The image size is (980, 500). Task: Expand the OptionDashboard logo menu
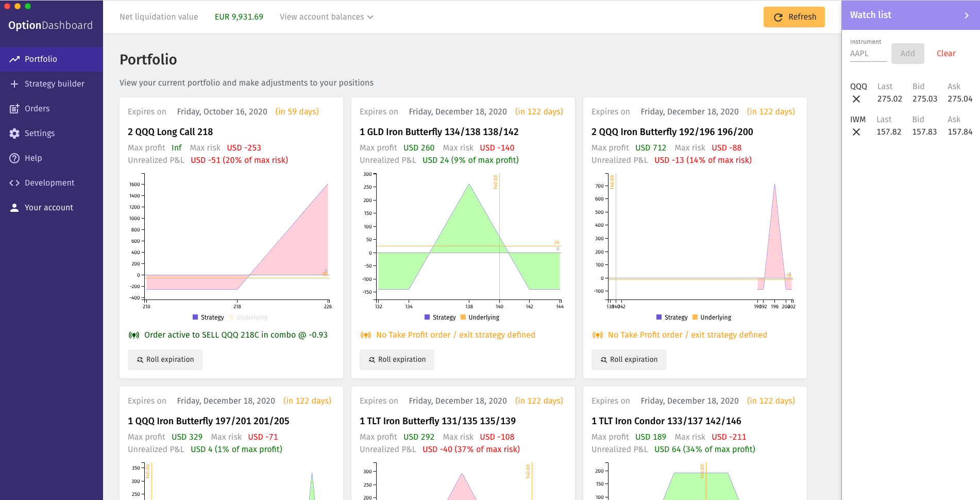point(52,25)
